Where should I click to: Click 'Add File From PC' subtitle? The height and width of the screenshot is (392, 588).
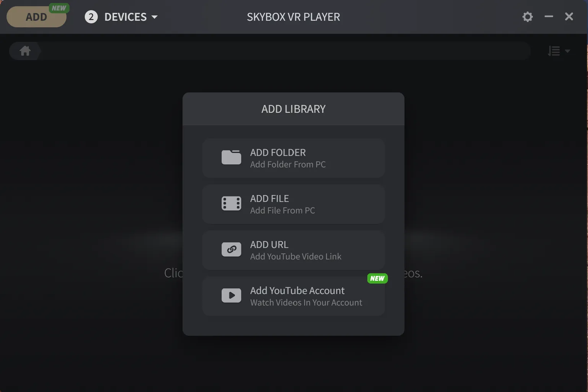click(283, 211)
